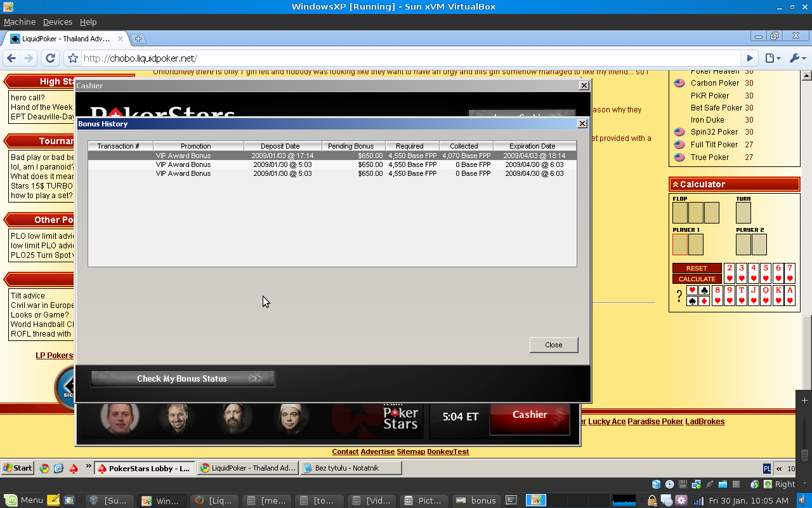The image size is (812, 508).
Task: Click the Windows XP Start button
Action: [17, 468]
